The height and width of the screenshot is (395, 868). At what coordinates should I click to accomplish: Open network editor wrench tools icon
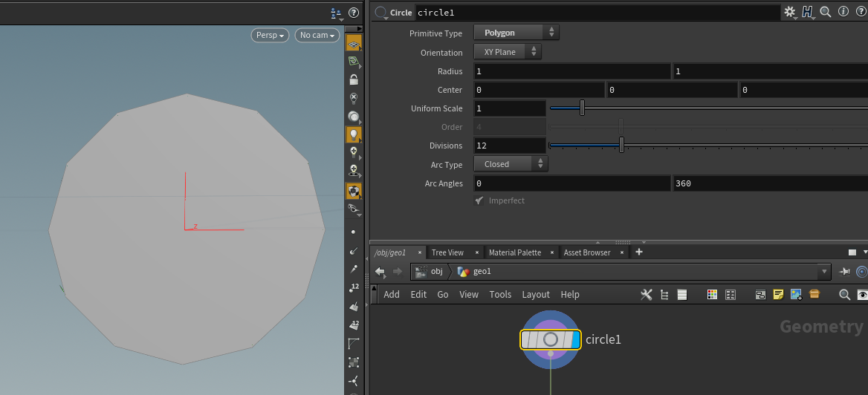(x=646, y=295)
